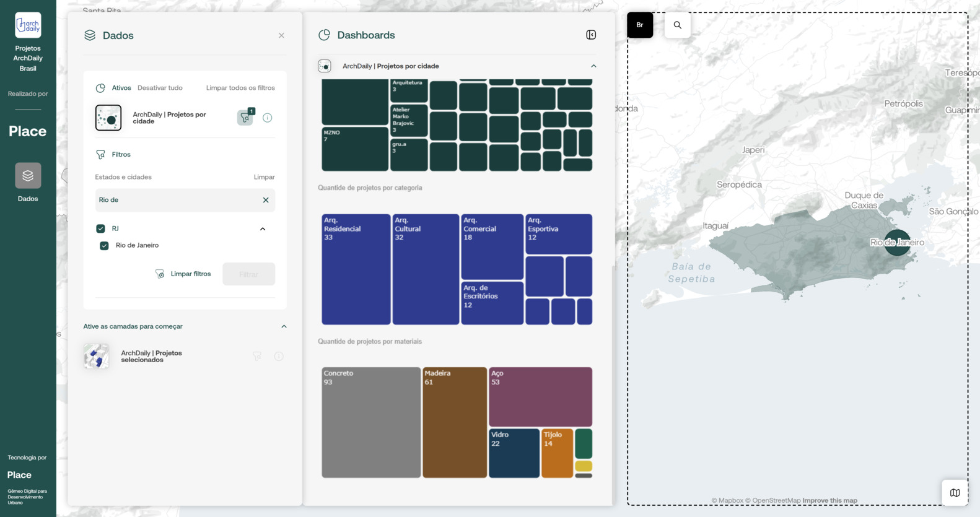Switch language with the Br button

(x=640, y=25)
